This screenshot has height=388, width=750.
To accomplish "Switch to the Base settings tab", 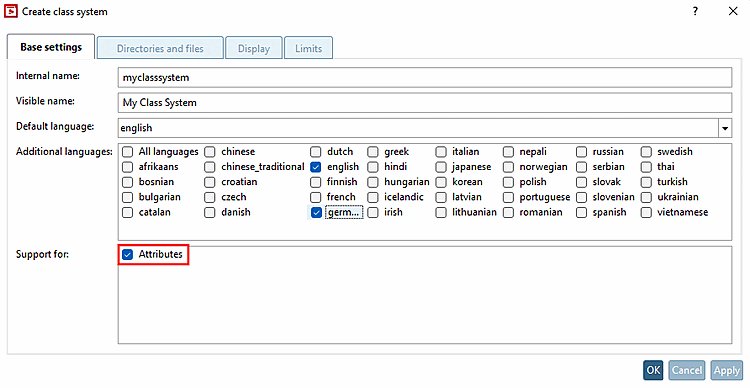I will click(x=51, y=47).
